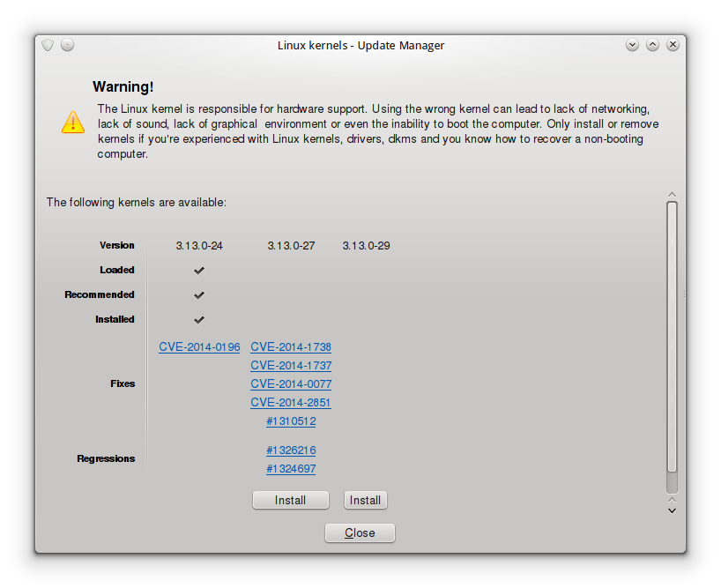Install kernel version 3.13.0-29
This screenshot has height=588, width=721.
(x=366, y=500)
